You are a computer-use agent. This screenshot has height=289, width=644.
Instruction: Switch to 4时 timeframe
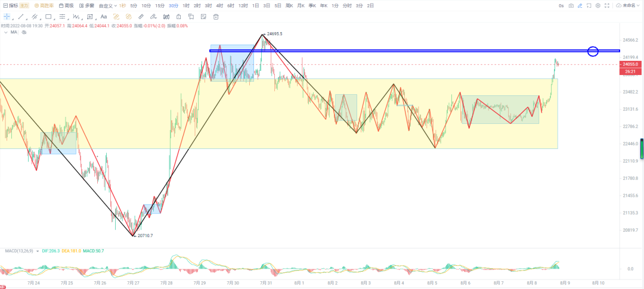coord(219,6)
